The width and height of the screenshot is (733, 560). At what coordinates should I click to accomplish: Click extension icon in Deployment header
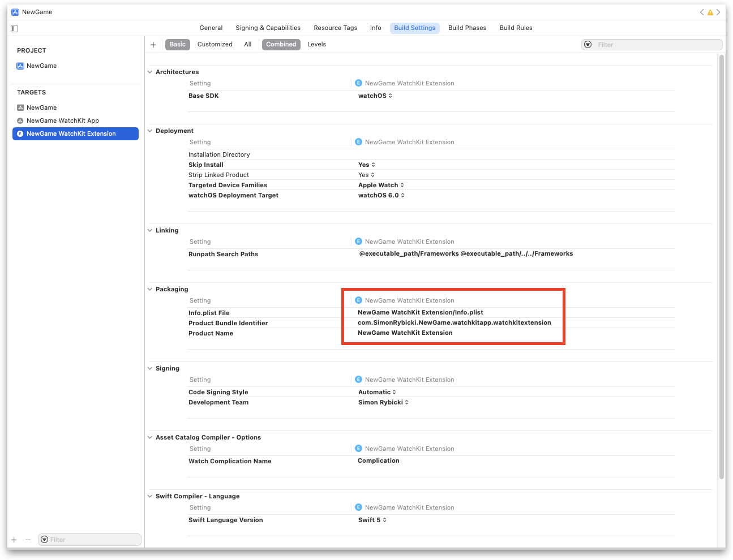[358, 142]
